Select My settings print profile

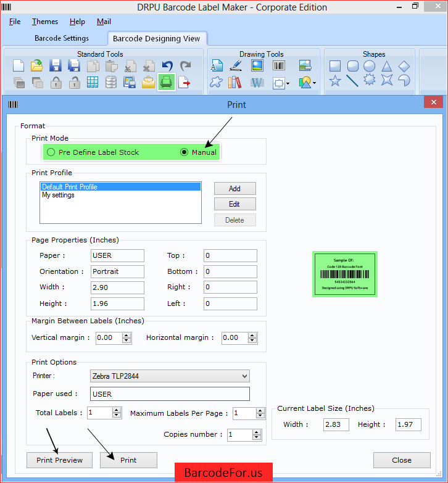point(59,196)
